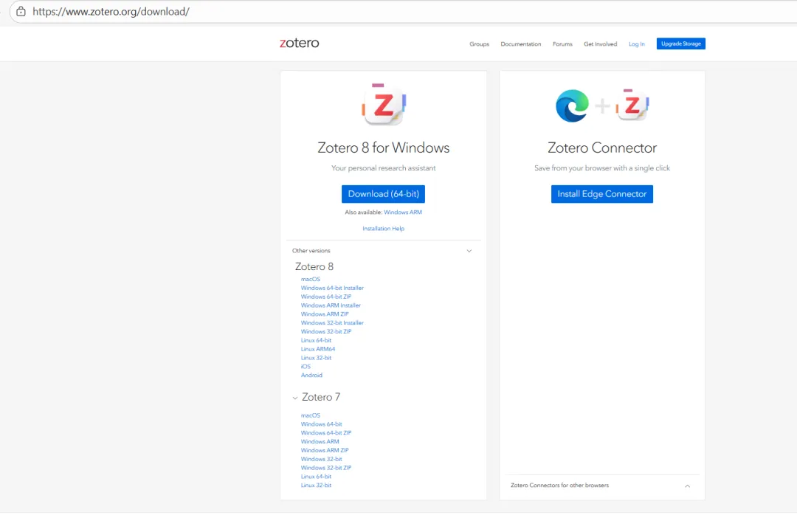
Task: Click the Download (64-bit) button
Action: [x=383, y=194]
